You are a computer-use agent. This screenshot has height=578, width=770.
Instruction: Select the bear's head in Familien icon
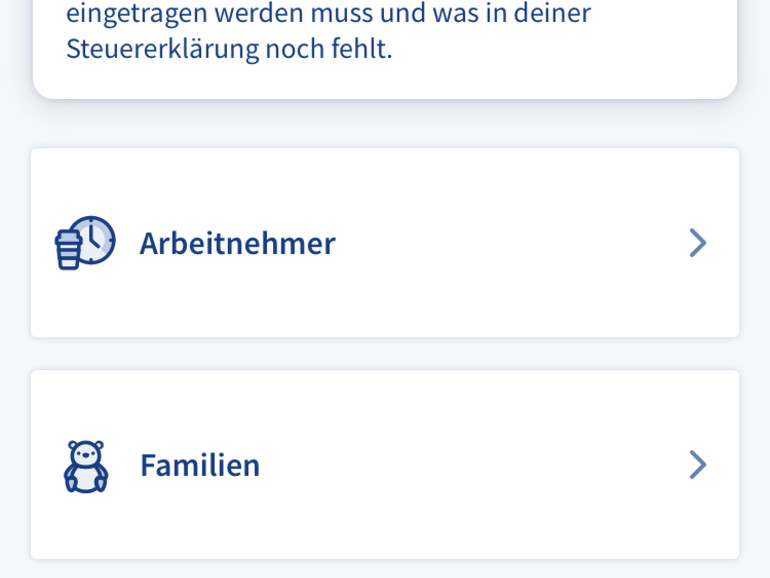point(86,453)
